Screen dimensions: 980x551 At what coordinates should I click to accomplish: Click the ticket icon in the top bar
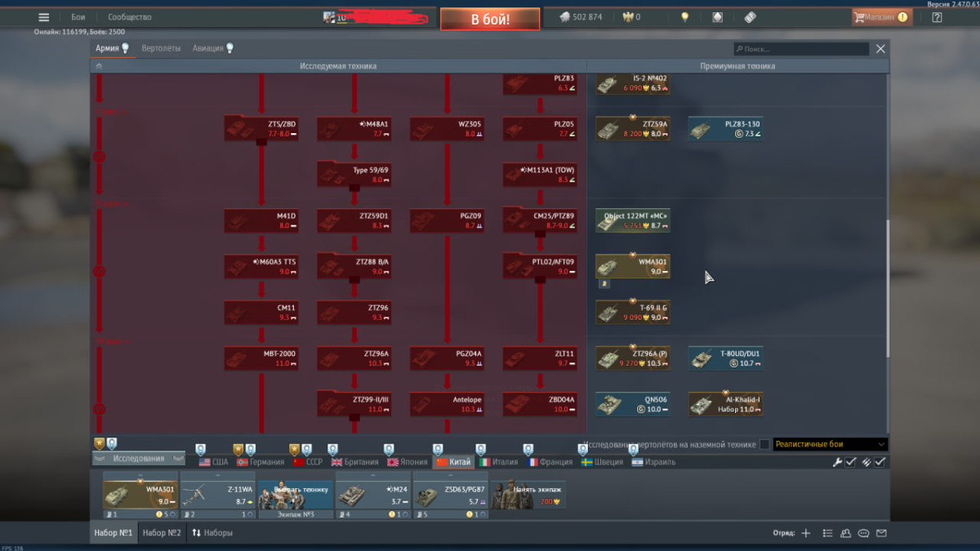[750, 17]
